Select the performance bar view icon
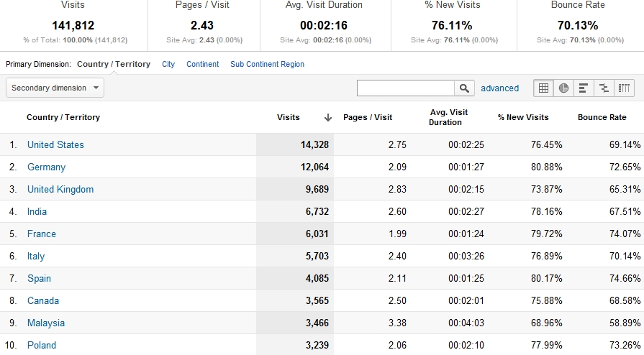The height and width of the screenshot is (355, 644). click(584, 88)
